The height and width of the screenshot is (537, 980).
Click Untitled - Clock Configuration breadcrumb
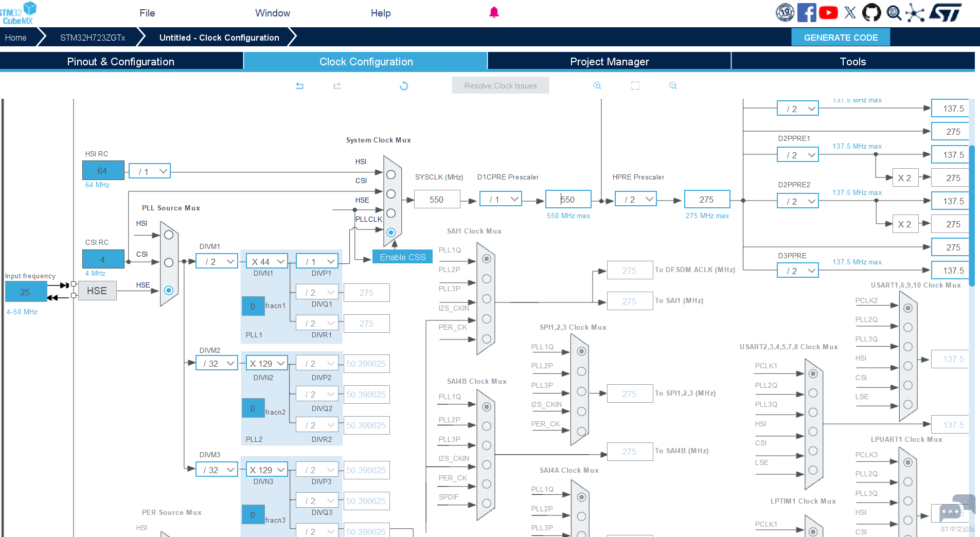click(219, 38)
